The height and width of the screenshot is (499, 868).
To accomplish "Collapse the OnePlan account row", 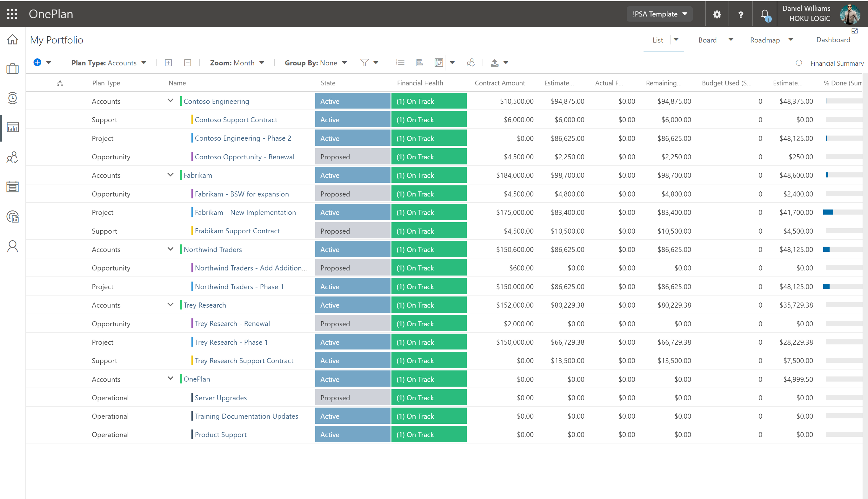I will coord(170,378).
